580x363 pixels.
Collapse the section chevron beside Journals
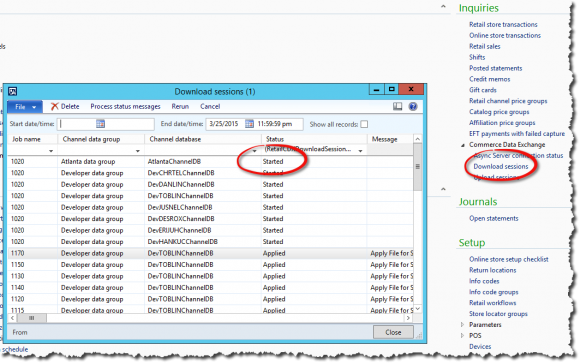tap(443, 189)
